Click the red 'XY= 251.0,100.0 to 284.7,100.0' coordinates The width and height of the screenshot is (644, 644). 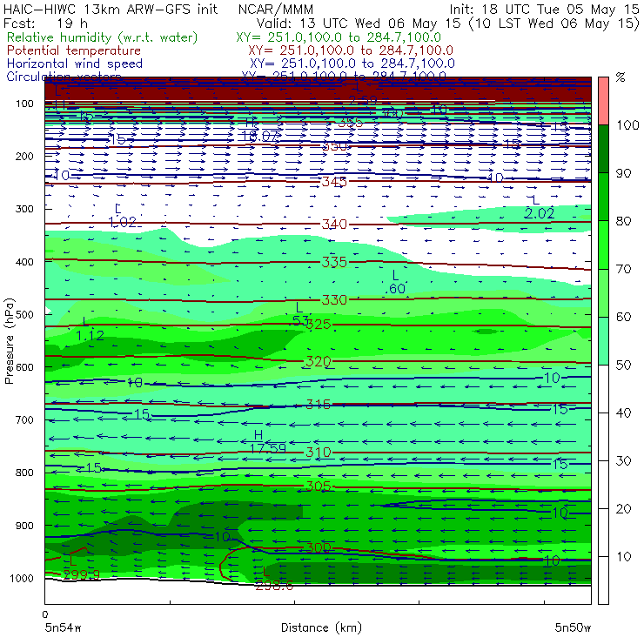pos(351,50)
